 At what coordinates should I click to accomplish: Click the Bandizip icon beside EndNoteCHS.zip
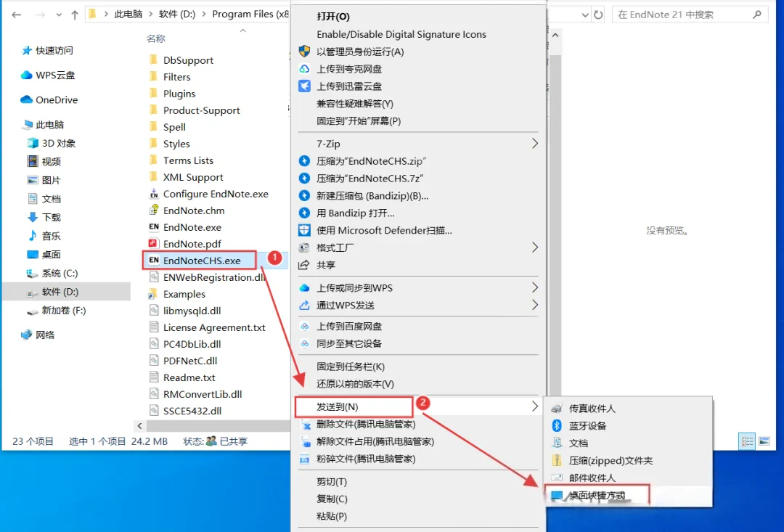point(304,161)
